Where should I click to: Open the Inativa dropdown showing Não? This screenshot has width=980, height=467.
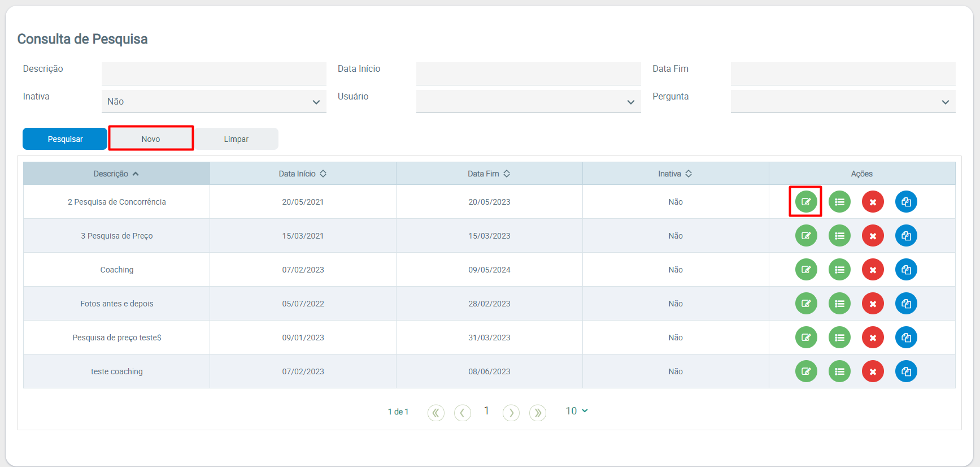(x=214, y=102)
